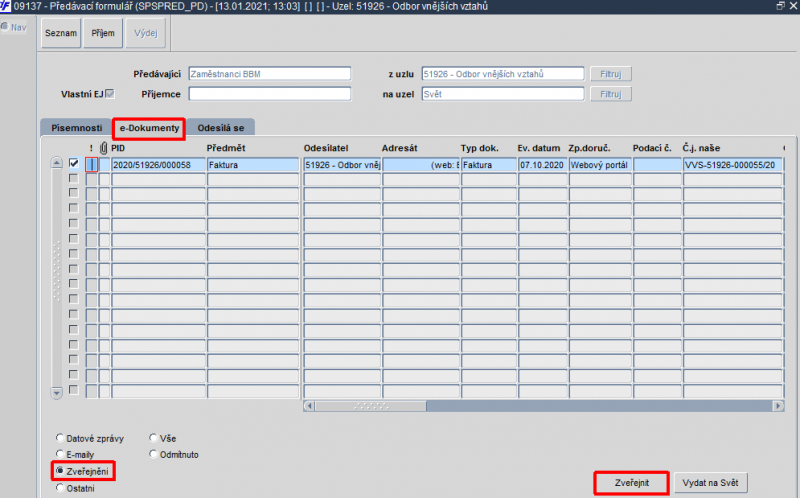Screen dimensions: 800x498
Task: Toggle the Vlastní EJ checkbox
Action: [110, 94]
